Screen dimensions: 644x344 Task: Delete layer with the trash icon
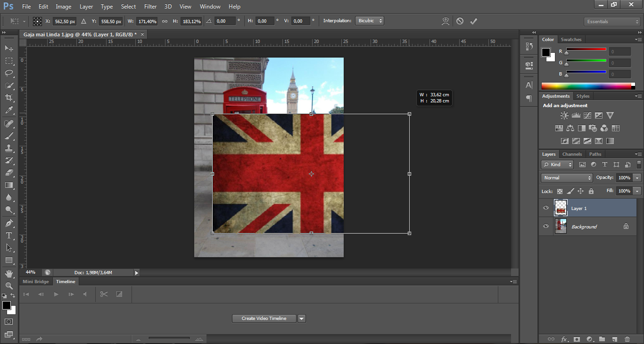627,339
